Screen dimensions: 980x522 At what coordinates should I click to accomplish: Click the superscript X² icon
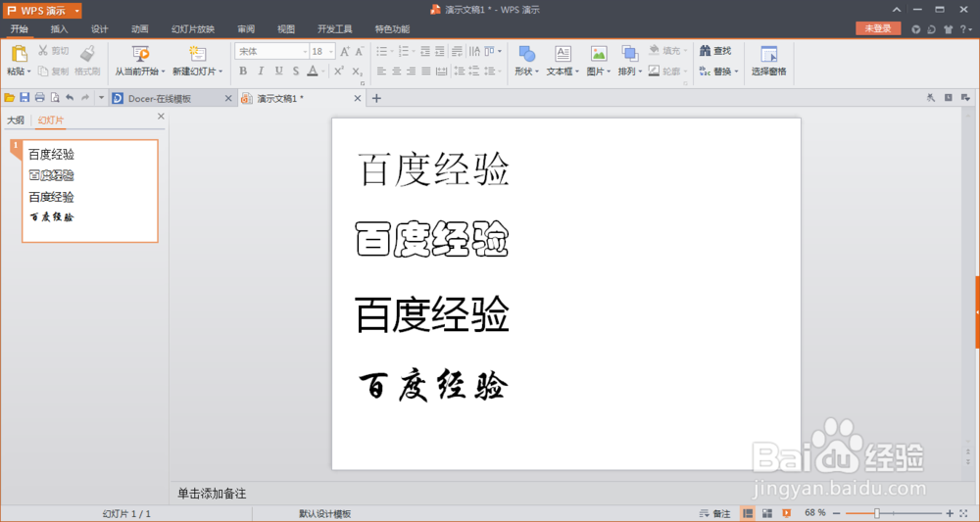point(339,71)
